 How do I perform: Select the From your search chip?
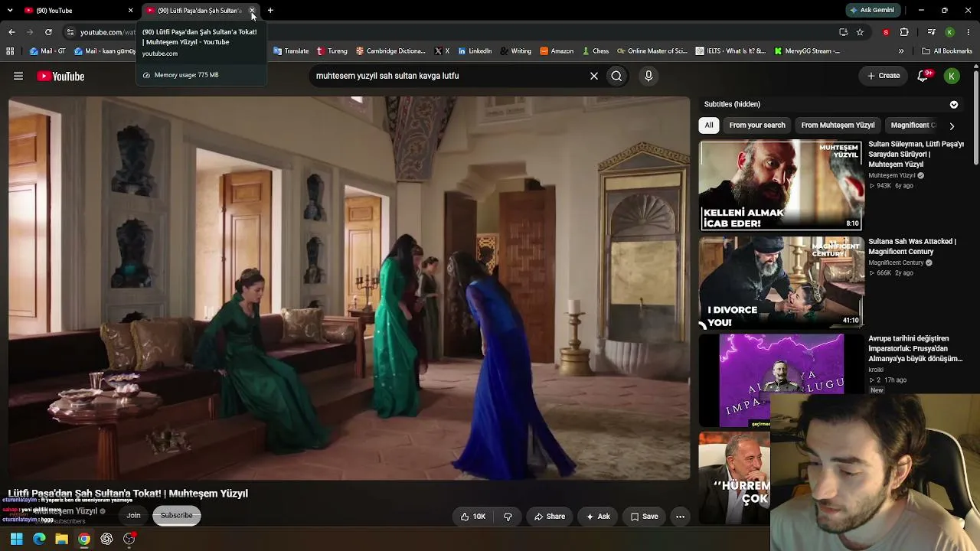coord(757,126)
